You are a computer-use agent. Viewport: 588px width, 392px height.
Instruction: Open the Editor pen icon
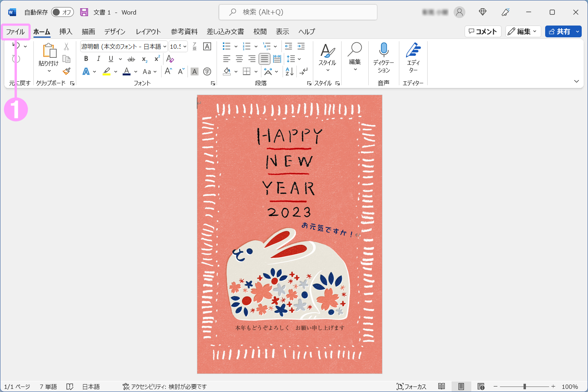(x=413, y=50)
